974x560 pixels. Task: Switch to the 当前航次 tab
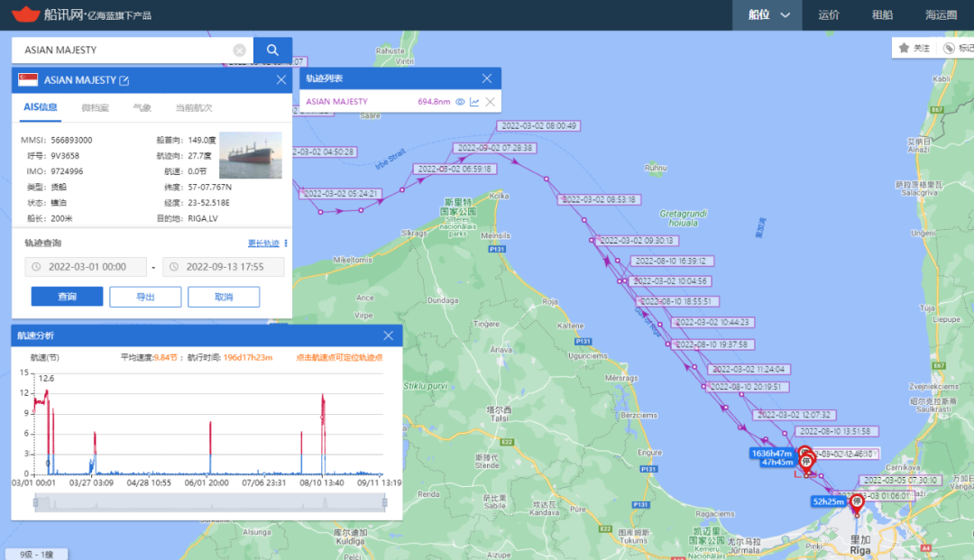point(193,107)
